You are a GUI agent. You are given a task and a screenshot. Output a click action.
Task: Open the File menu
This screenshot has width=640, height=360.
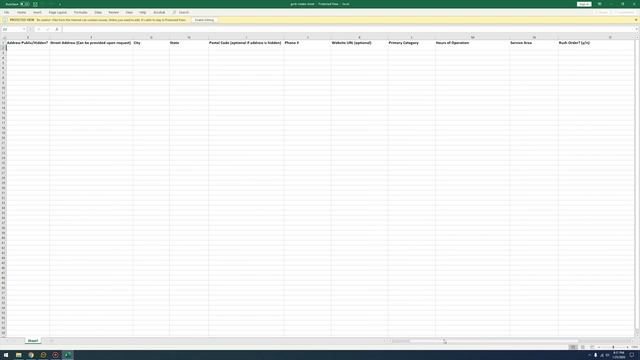click(7, 13)
